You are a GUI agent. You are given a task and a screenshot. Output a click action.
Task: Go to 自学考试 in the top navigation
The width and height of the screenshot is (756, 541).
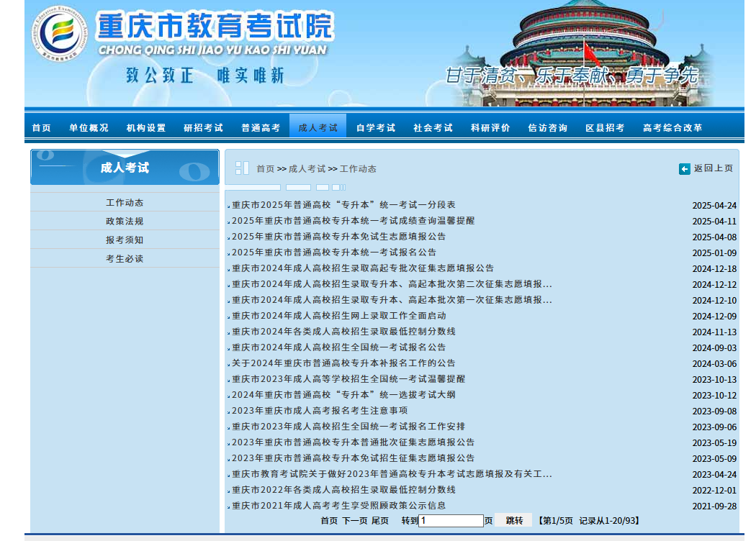pos(376,128)
